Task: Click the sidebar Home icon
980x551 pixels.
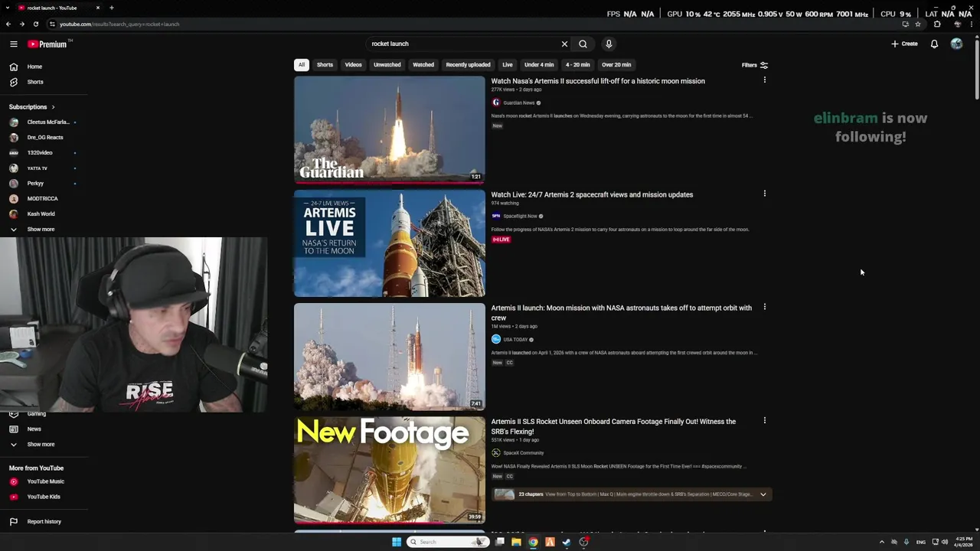Action: coord(14,67)
